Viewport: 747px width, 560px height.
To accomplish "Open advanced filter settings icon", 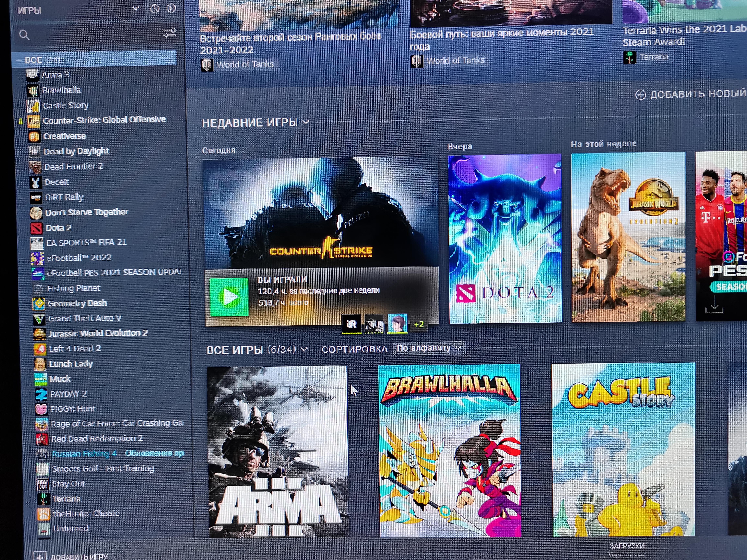I will (169, 33).
